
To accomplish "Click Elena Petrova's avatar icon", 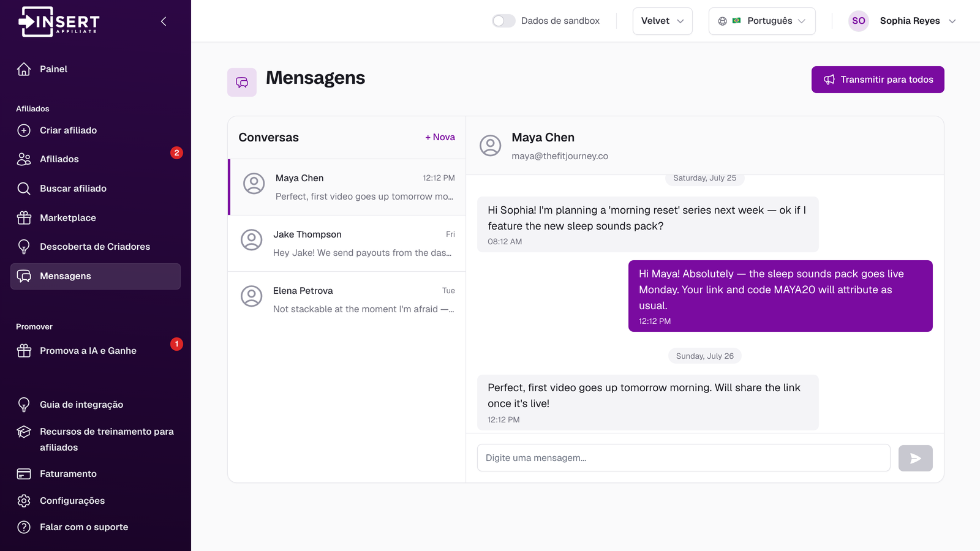I will coord(251,296).
